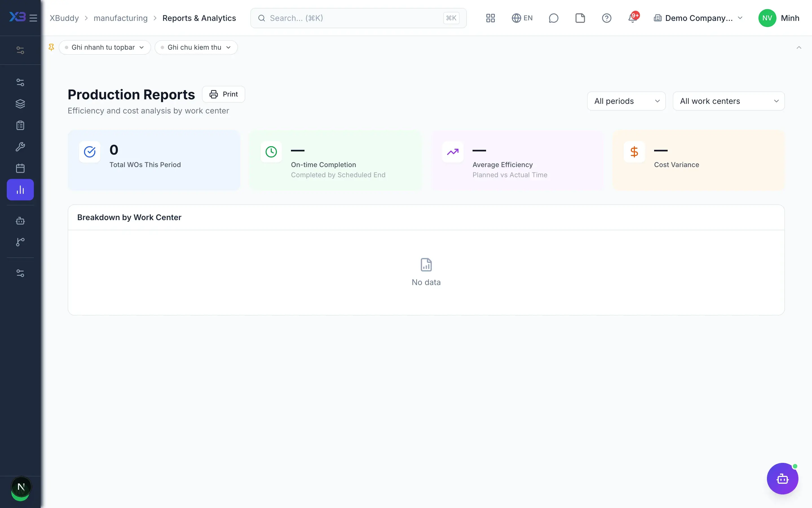Click the Breakdown by Work Center heading
Screen dimensions: 812x508
click(x=129, y=217)
